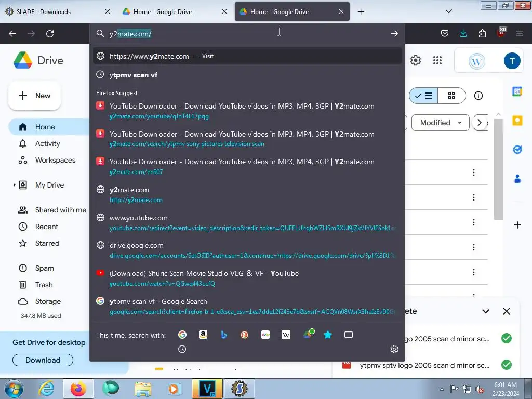Open the Modified filter dropdown
The height and width of the screenshot is (399, 532).
(x=441, y=123)
